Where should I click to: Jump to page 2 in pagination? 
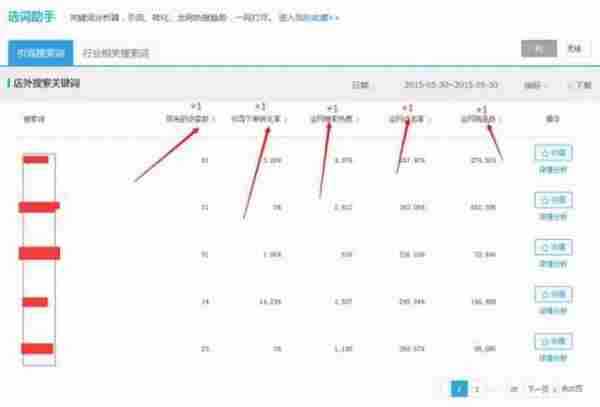(478, 388)
